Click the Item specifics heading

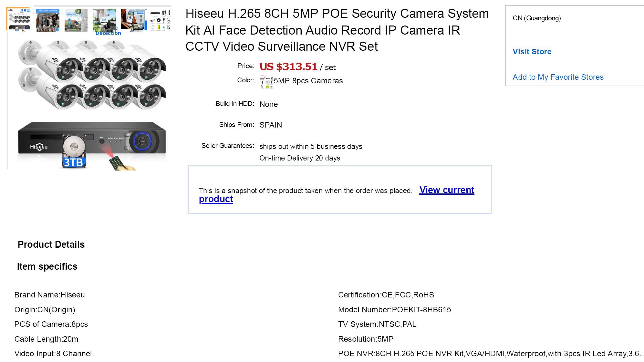pos(47,266)
